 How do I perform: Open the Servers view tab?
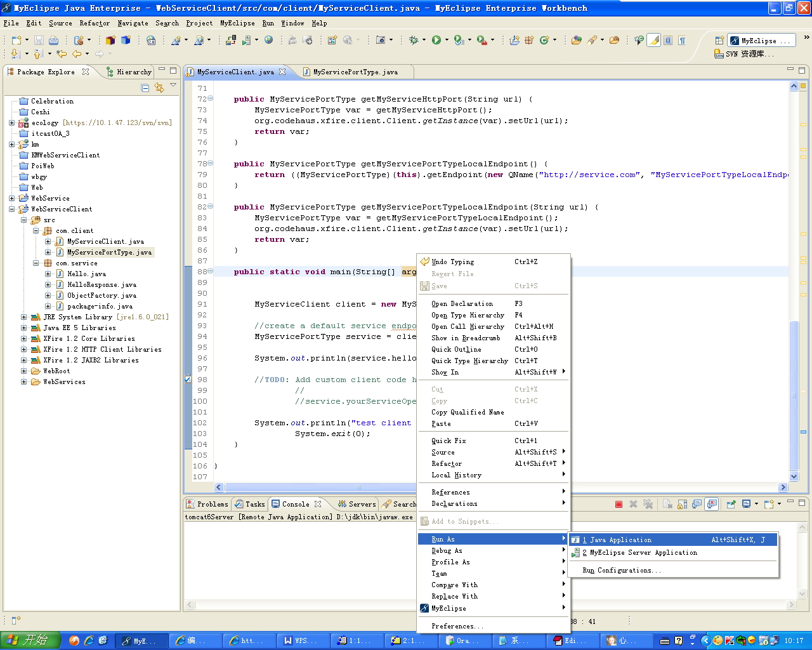coord(357,504)
